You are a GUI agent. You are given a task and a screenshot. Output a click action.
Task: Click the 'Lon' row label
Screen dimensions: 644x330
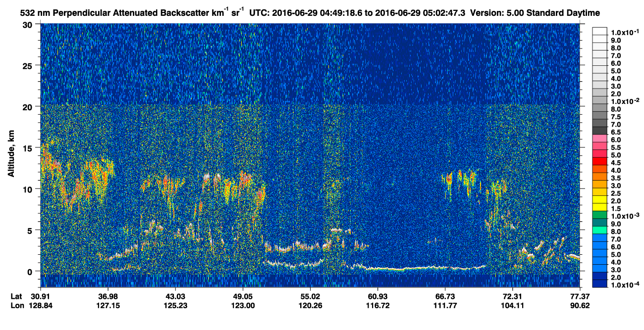(16, 306)
